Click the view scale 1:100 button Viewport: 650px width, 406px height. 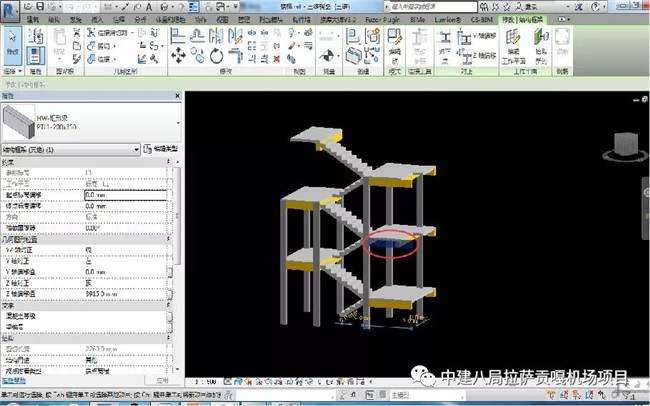pyautogui.click(x=206, y=382)
